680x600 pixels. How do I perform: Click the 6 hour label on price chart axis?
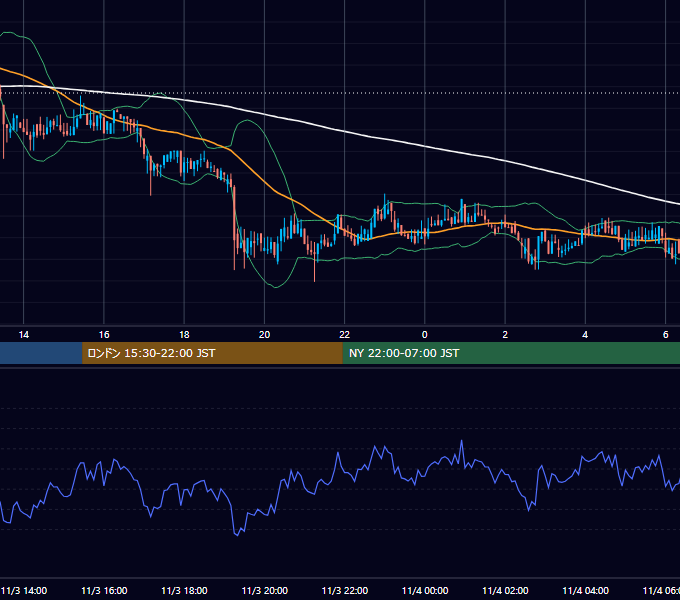665,335
